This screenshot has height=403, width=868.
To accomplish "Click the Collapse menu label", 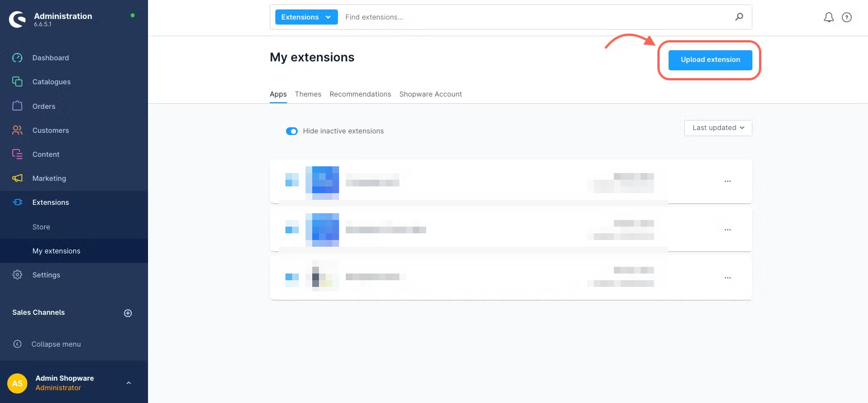I will (x=56, y=344).
